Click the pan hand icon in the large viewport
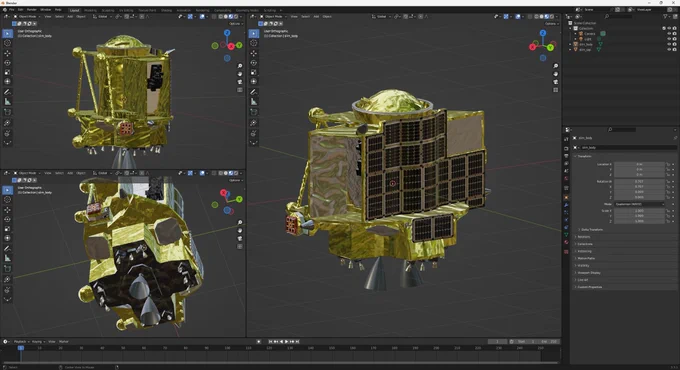 coord(556,74)
